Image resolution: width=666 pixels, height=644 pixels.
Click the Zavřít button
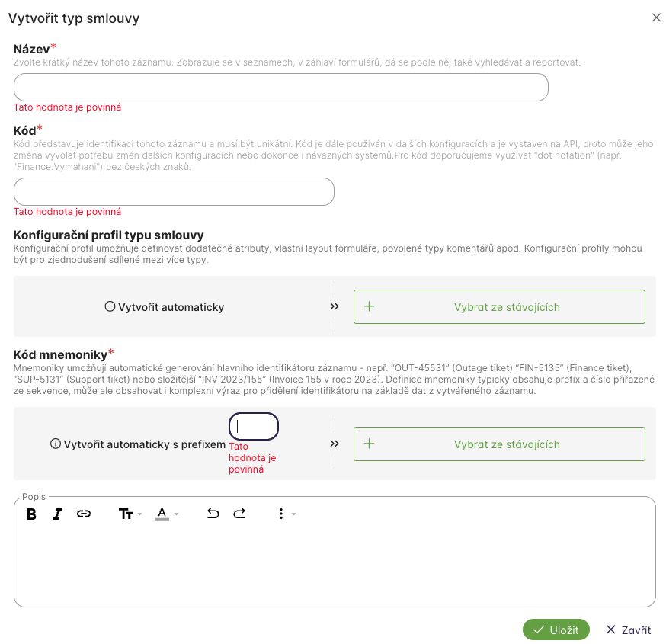click(x=628, y=630)
